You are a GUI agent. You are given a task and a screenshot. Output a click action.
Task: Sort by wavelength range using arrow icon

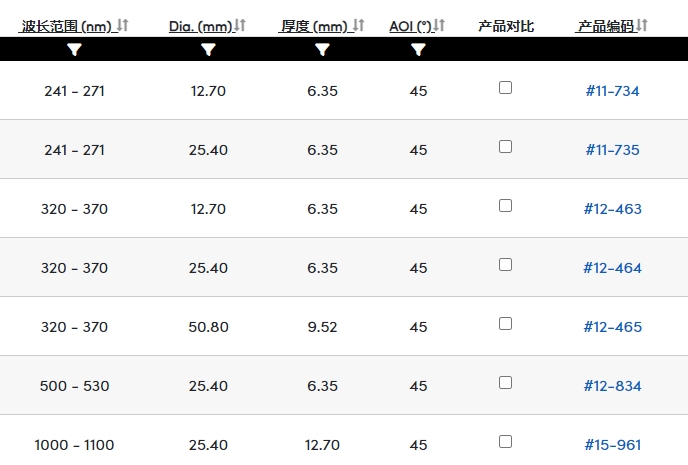coord(123,25)
